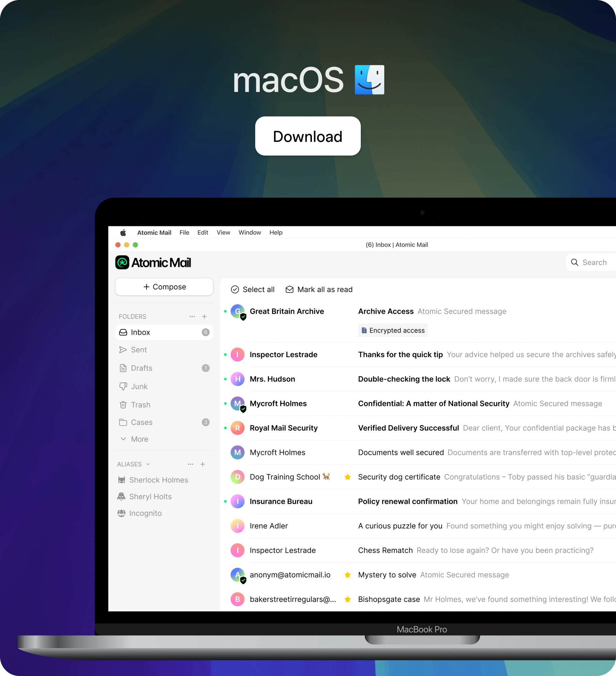The height and width of the screenshot is (676, 616).
Task: Add a new folder with plus icon
Action: coord(204,317)
